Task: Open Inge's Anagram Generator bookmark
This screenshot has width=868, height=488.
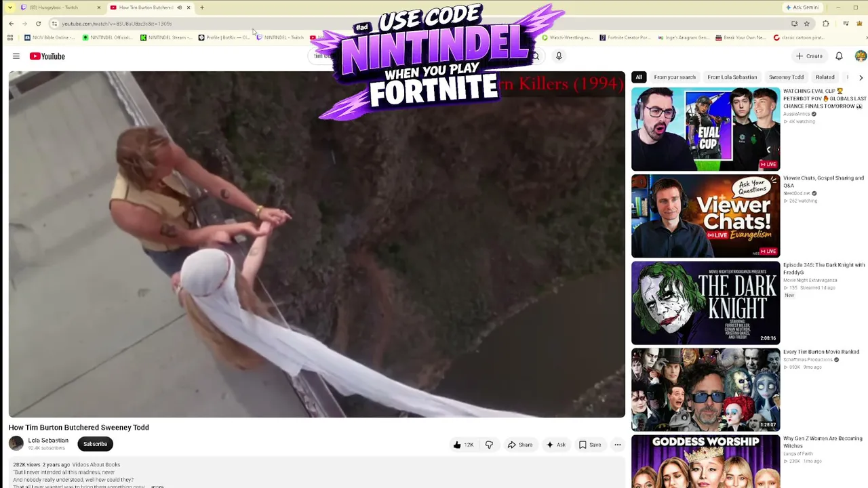Action: (683, 37)
